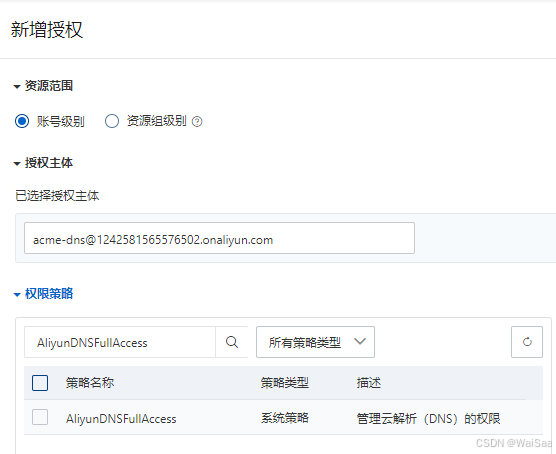Check the select-all checkbox in the table header
The image size is (556, 454).
point(40,383)
